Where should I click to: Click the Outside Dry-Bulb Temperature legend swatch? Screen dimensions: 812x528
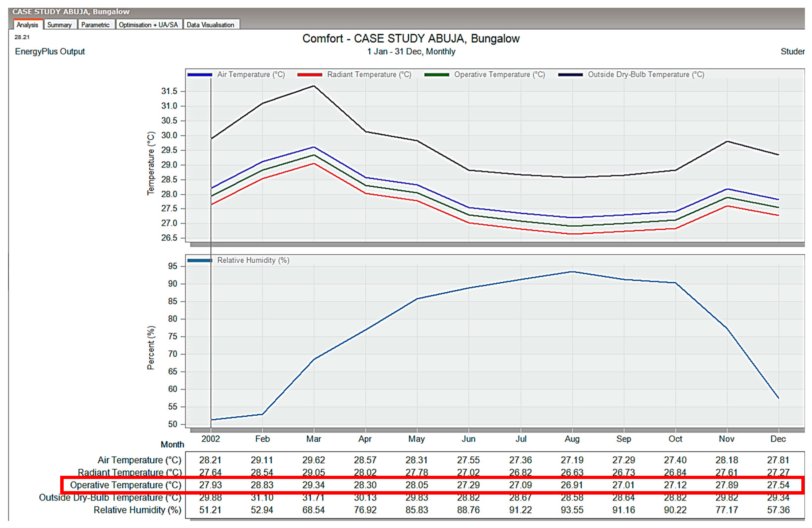tap(570, 75)
